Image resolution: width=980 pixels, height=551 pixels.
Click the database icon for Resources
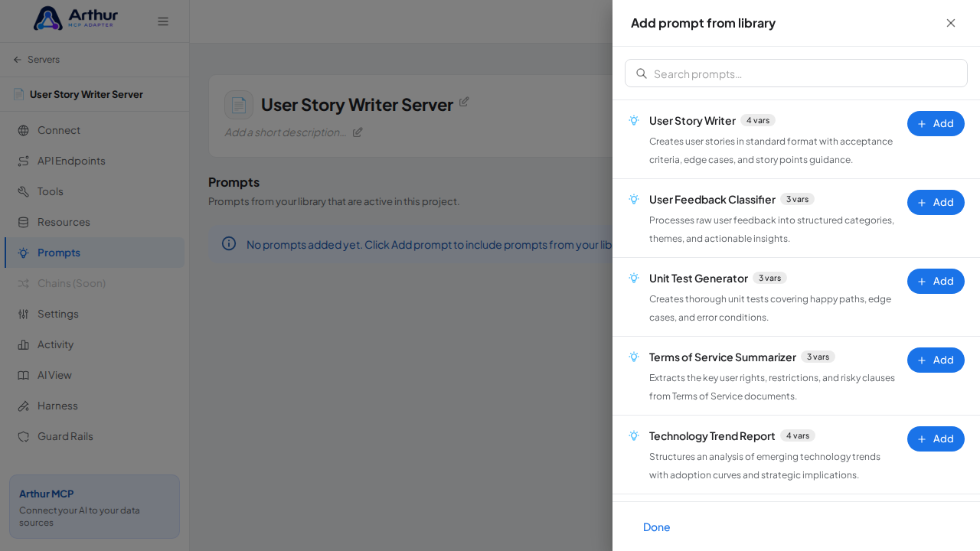coord(24,222)
